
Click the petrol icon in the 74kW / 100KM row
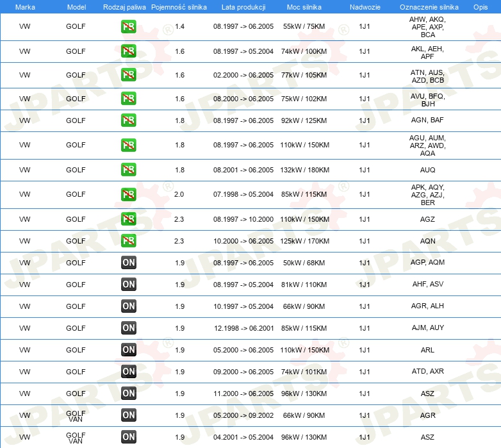coord(128,51)
